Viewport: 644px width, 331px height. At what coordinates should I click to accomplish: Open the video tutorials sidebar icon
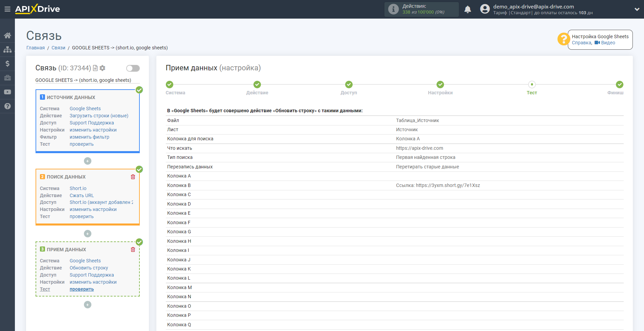pyautogui.click(x=7, y=92)
